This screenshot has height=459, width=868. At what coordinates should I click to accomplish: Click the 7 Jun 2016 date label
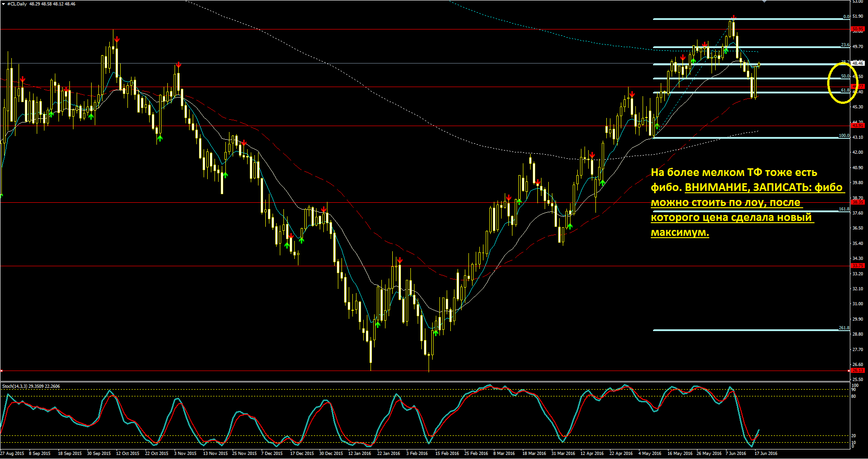[736, 454]
